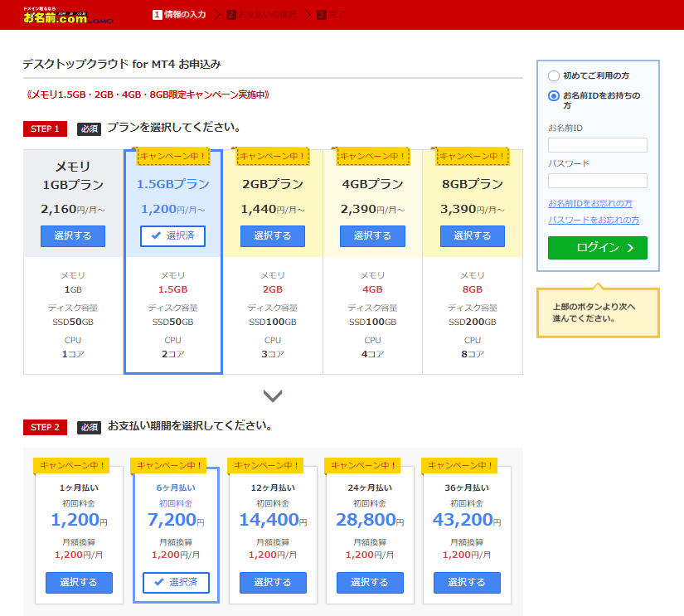
Task: Click the 36ヶ月払い キャンペーン中 badge
Action: pyautogui.click(x=460, y=465)
